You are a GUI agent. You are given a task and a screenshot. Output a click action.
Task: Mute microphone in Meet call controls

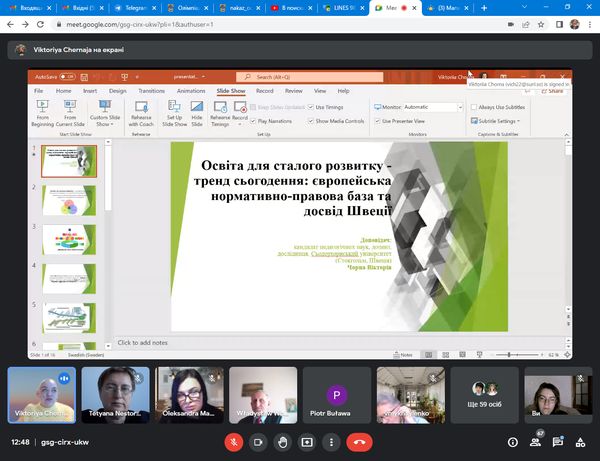point(233,441)
